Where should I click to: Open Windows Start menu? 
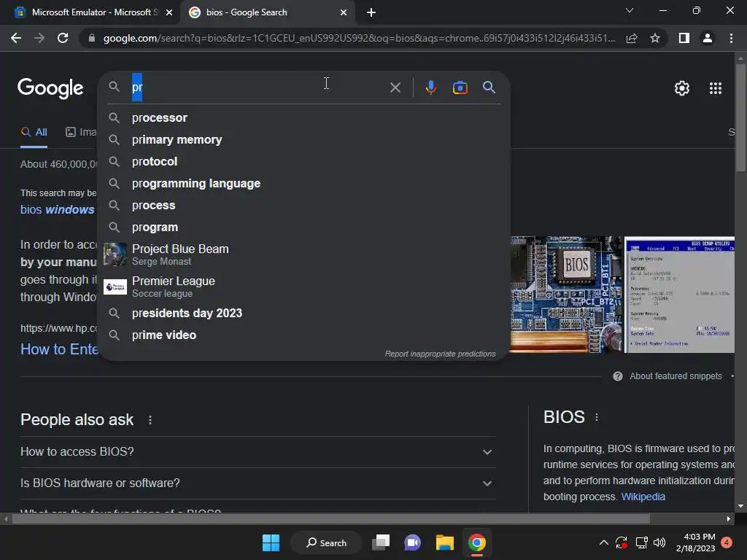point(271,542)
